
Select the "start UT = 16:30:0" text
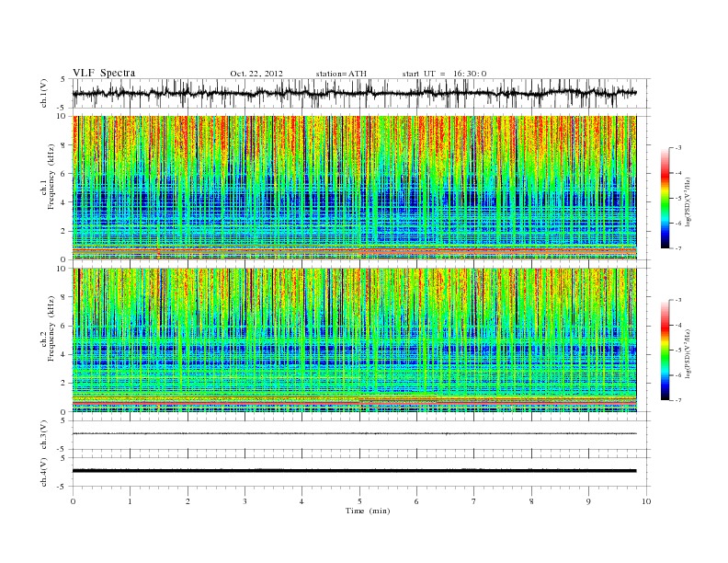444,74
